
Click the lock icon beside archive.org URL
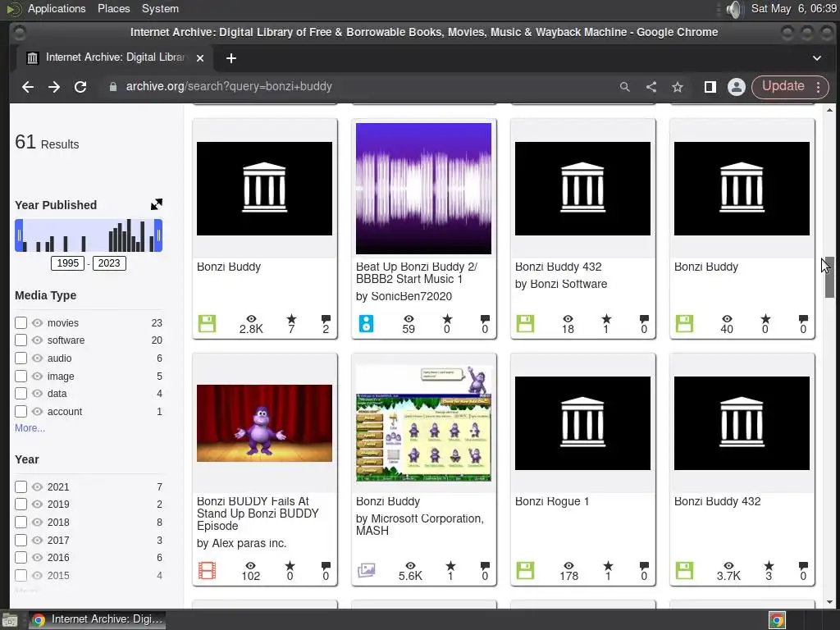(x=112, y=87)
